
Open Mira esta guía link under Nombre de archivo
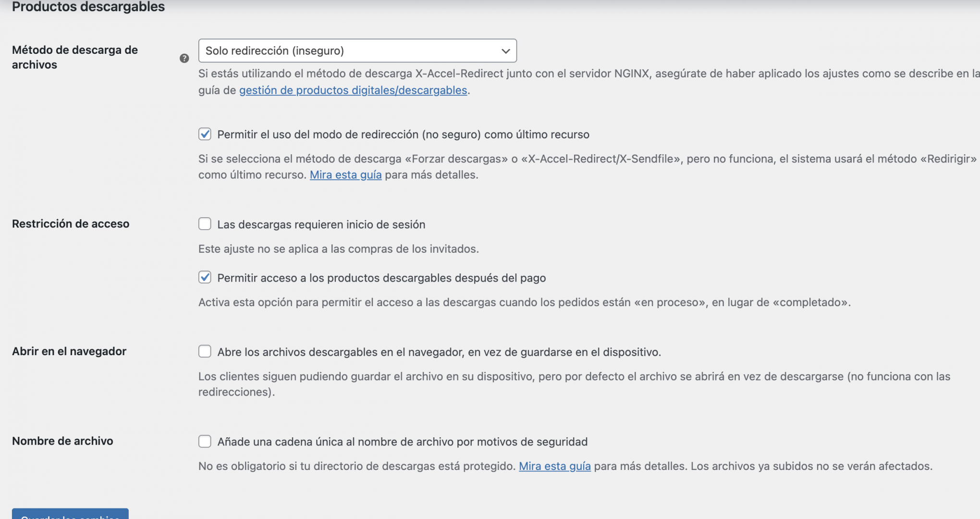point(555,466)
